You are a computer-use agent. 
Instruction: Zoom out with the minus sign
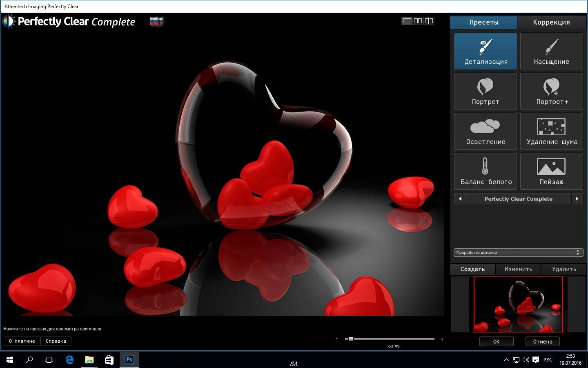[x=337, y=339]
